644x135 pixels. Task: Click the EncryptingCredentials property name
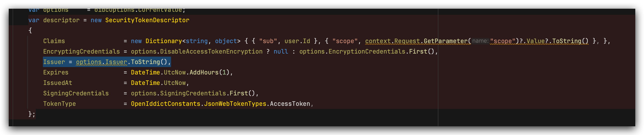(x=81, y=52)
